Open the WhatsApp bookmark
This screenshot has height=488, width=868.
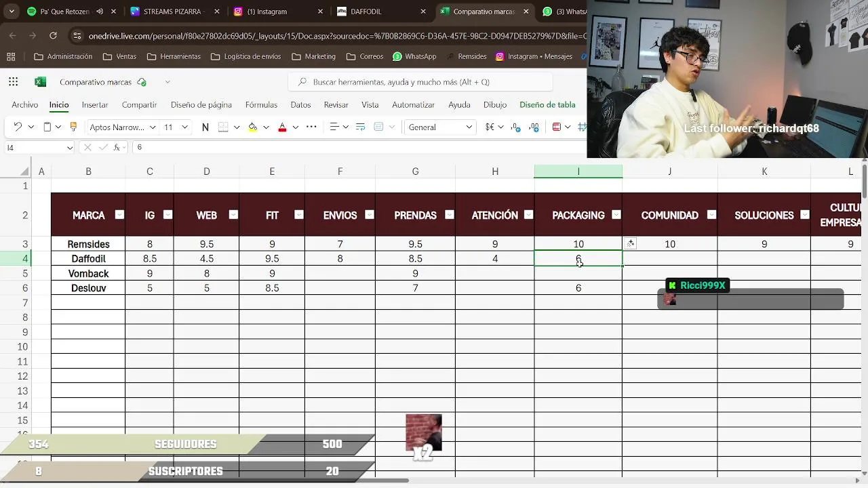click(414, 56)
